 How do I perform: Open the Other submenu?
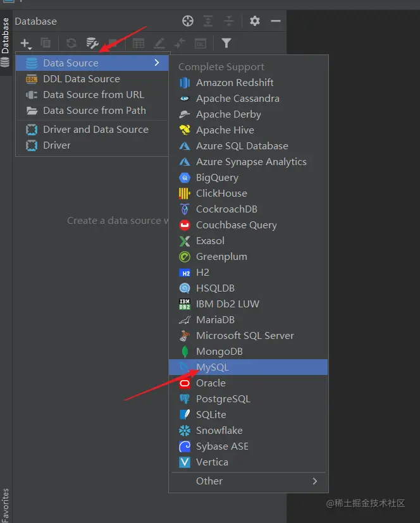248,481
